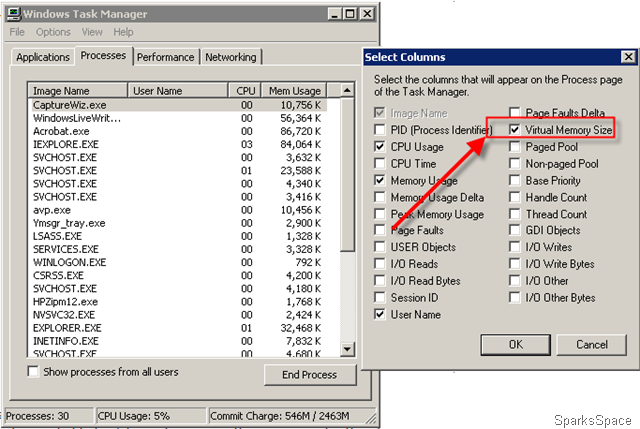Select the IEXPLORE.EXE process

click(x=179, y=144)
